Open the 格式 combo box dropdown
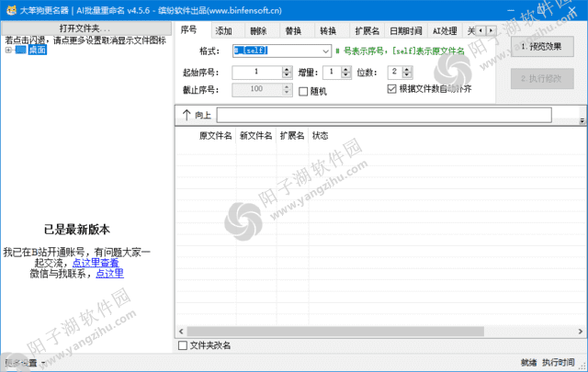 (x=325, y=51)
